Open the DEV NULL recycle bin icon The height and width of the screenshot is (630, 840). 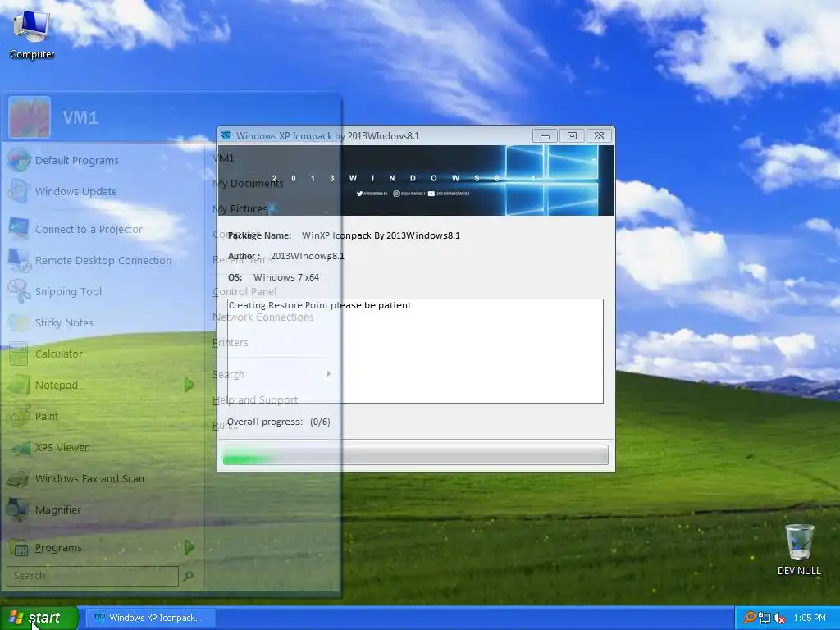click(x=799, y=549)
